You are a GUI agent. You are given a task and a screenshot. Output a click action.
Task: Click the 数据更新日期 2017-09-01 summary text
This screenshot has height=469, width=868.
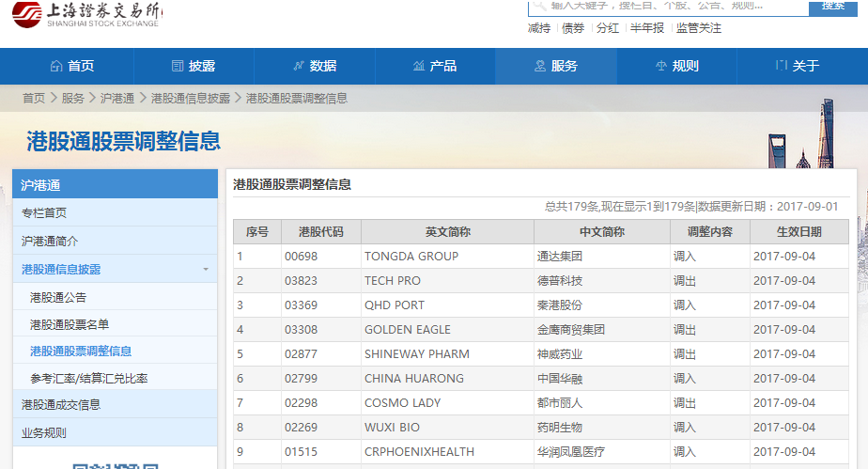click(x=767, y=207)
